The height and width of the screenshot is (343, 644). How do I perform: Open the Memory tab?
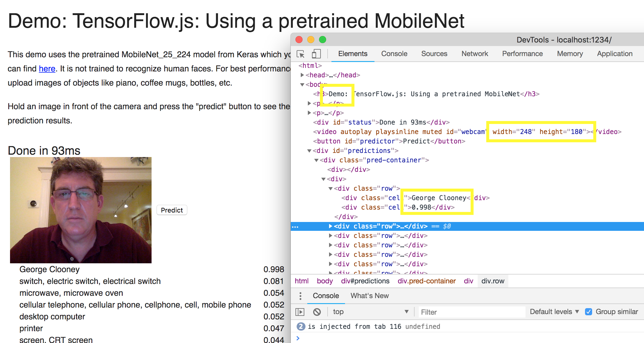point(570,54)
